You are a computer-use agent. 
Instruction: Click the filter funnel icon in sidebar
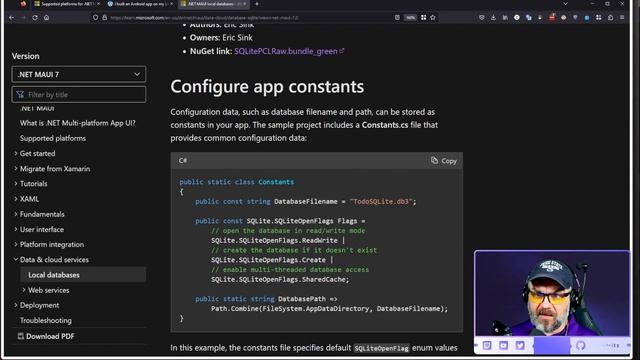pos(20,95)
